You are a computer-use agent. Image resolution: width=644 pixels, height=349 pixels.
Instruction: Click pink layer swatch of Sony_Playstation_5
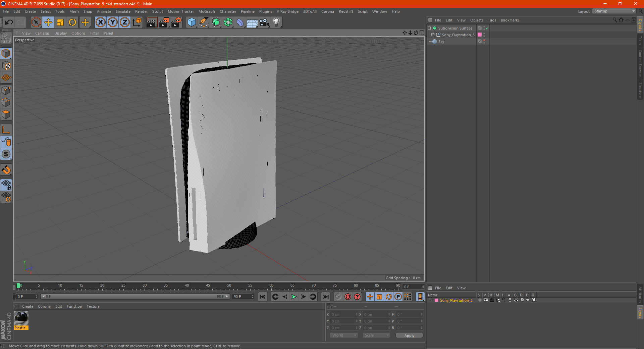coord(480,35)
